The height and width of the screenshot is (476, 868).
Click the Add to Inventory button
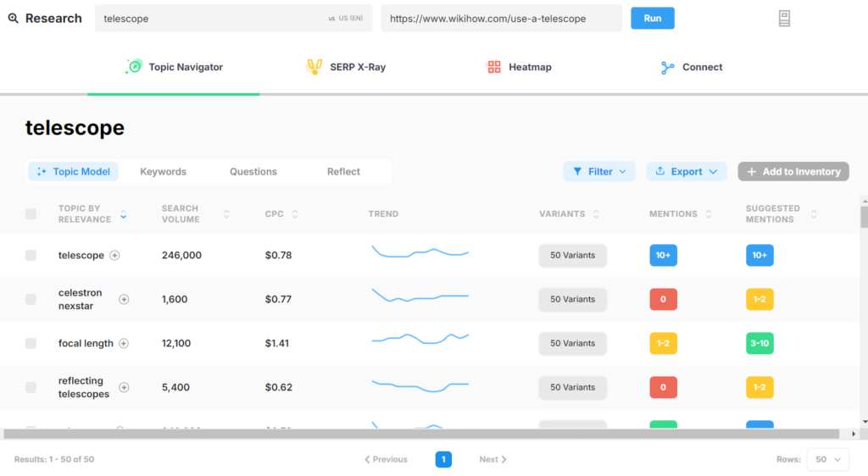click(793, 171)
